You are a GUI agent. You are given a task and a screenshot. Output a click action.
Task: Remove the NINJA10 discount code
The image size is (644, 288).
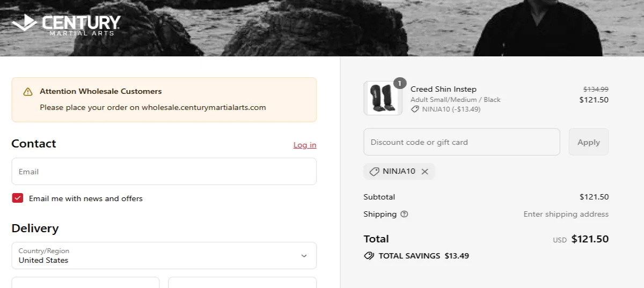coord(425,172)
